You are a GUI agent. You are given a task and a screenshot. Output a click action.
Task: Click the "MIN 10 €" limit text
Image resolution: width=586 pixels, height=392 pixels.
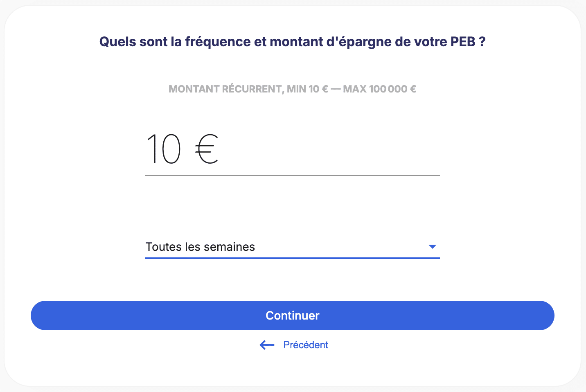(x=307, y=89)
